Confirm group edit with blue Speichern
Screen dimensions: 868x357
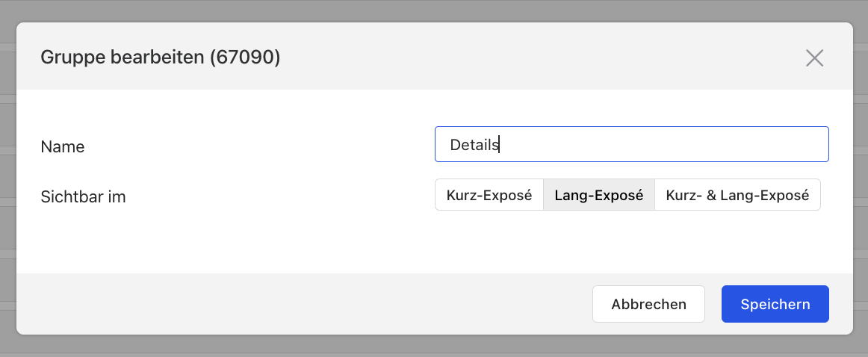(775, 304)
